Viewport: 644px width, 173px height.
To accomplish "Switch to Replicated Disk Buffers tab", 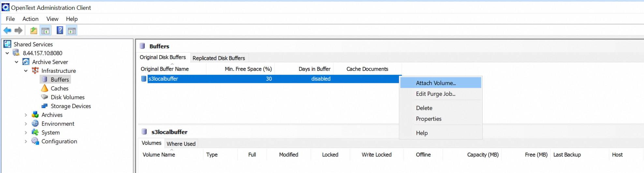I will (219, 58).
